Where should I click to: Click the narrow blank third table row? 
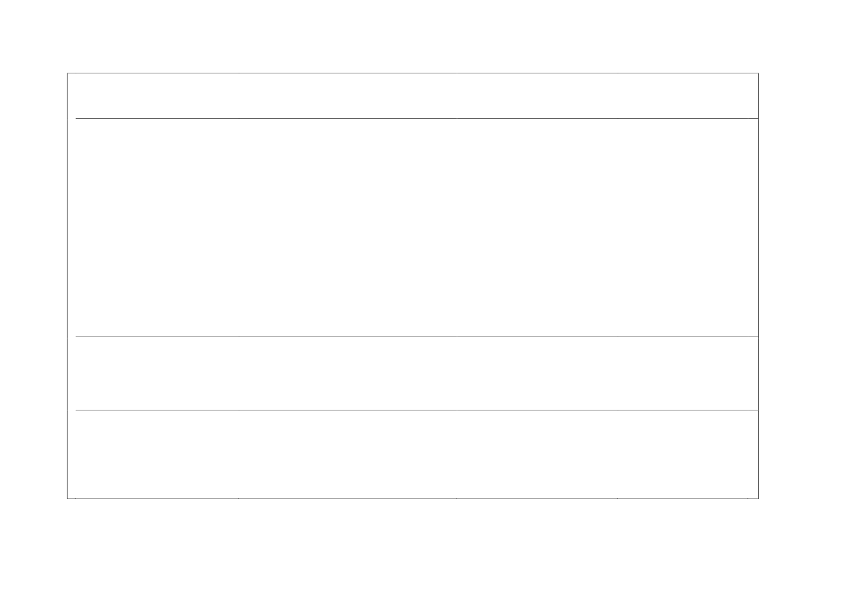click(x=413, y=373)
